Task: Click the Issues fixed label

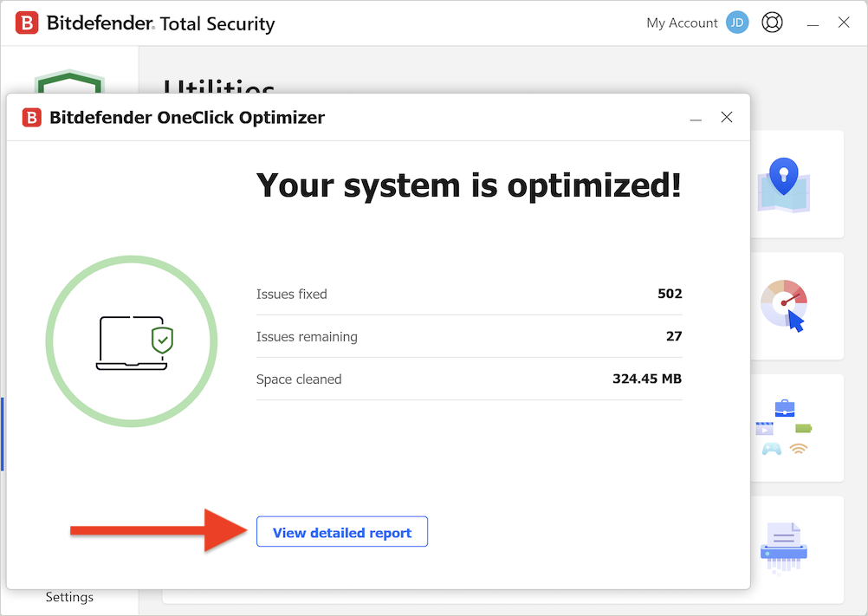Action: click(x=291, y=294)
